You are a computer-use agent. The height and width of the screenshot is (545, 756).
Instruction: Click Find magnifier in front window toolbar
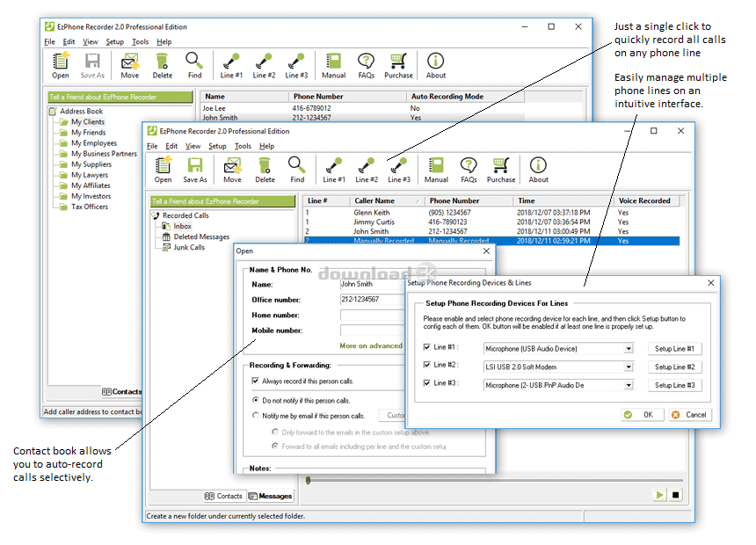pos(297,170)
